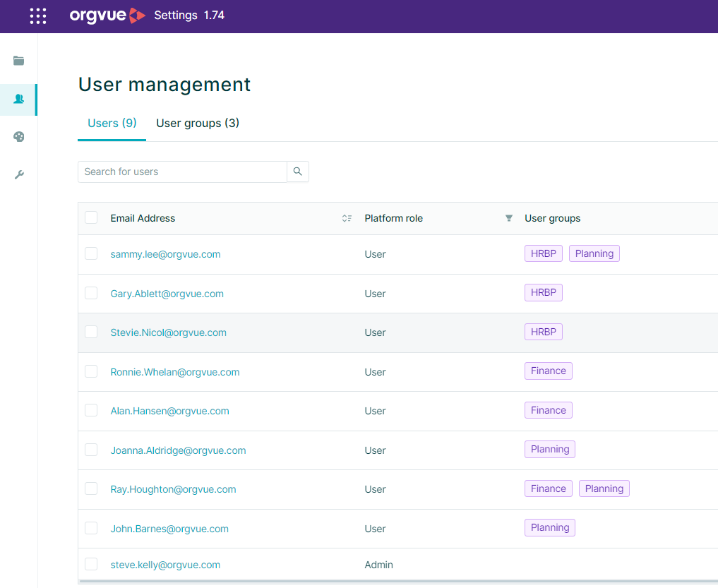The image size is (718, 588).
Task: Switch to the User groups tab
Action: coord(198,124)
